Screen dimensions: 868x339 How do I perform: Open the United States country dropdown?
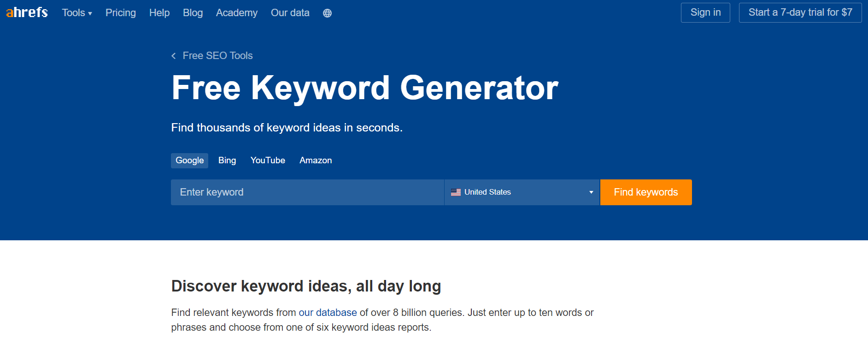pos(522,192)
